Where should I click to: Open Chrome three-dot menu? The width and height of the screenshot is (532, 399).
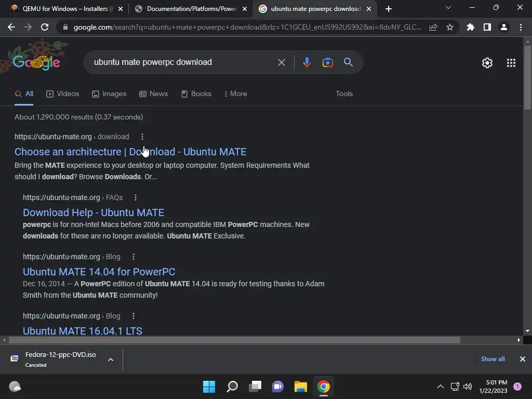pos(521,27)
